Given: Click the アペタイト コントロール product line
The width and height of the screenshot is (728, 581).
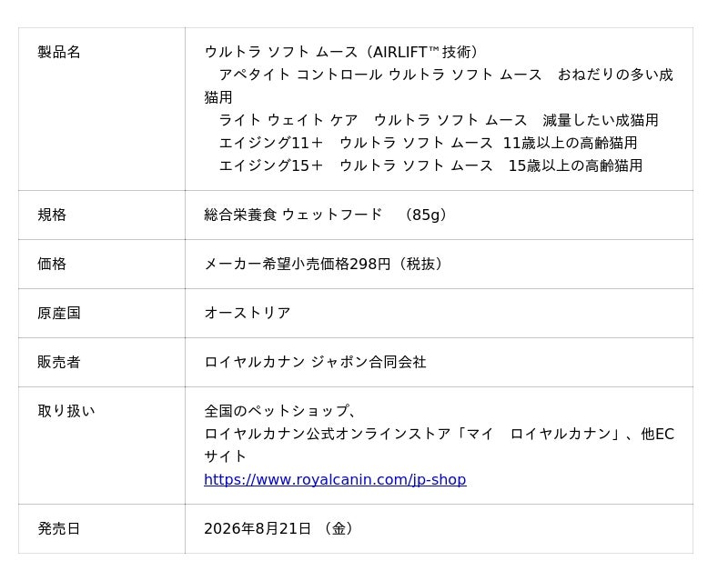Looking at the screenshot, I should click(439, 85).
